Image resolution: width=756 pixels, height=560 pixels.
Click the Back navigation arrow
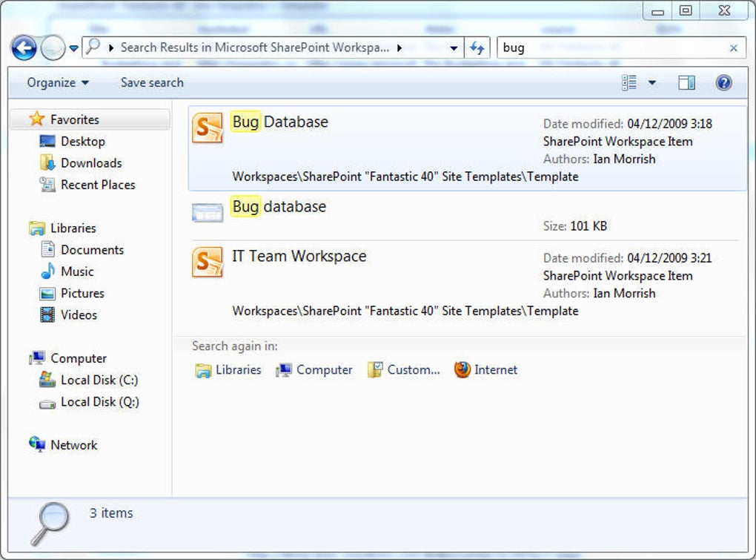point(23,47)
